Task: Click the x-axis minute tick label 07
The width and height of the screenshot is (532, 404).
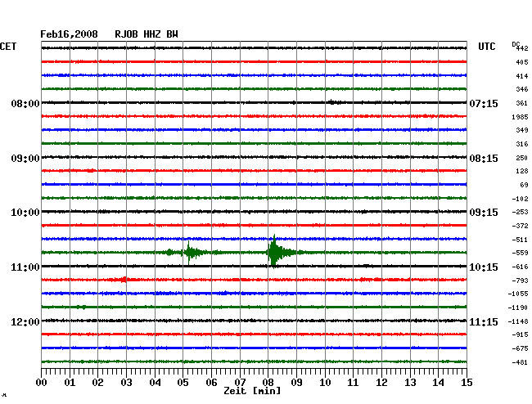Action: 240,383
